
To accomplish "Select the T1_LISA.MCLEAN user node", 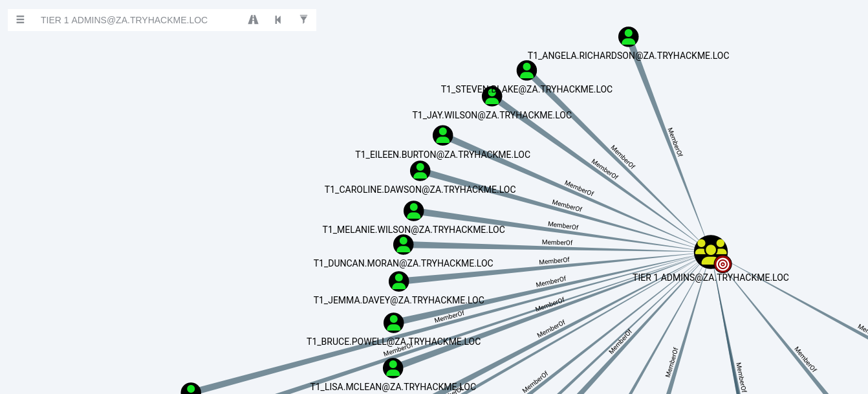I will [393, 368].
